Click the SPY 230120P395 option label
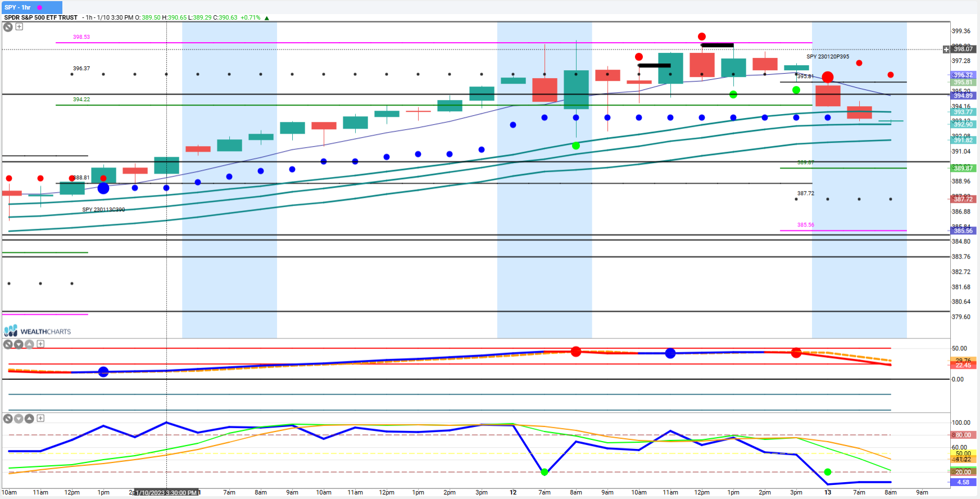The height and width of the screenshot is (499, 980). (x=828, y=57)
